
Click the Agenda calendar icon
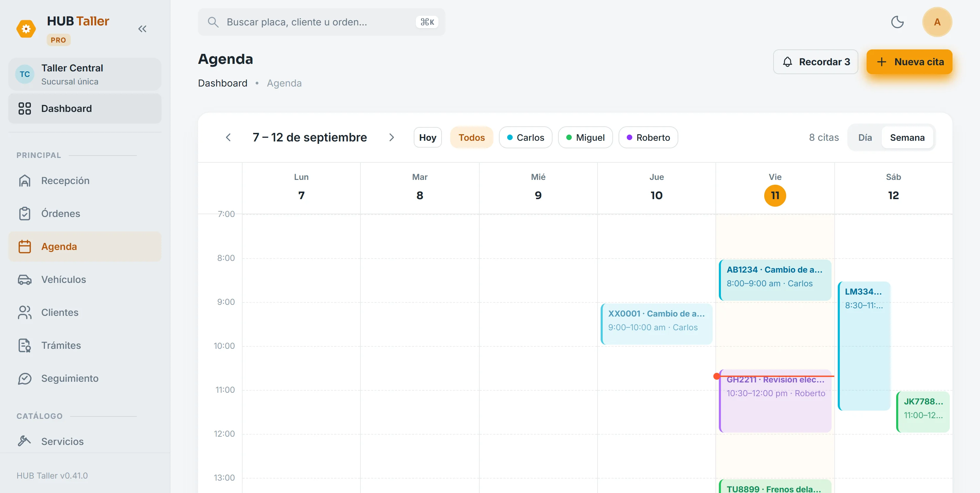tap(25, 246)
